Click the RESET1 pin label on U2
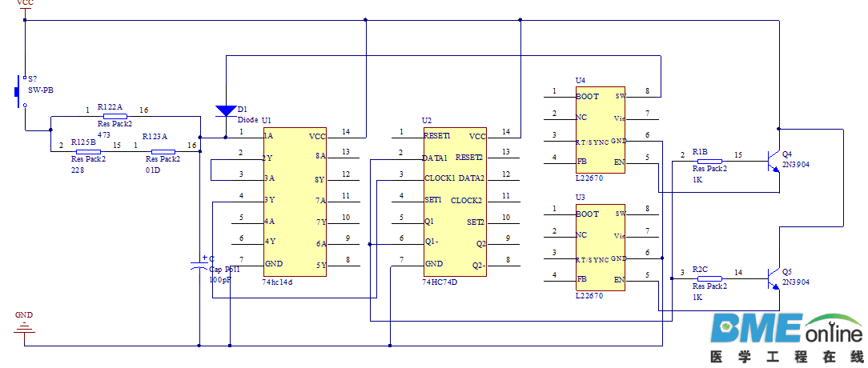The height and width of the screenshot is (368, 868). (x=437, y=135)
